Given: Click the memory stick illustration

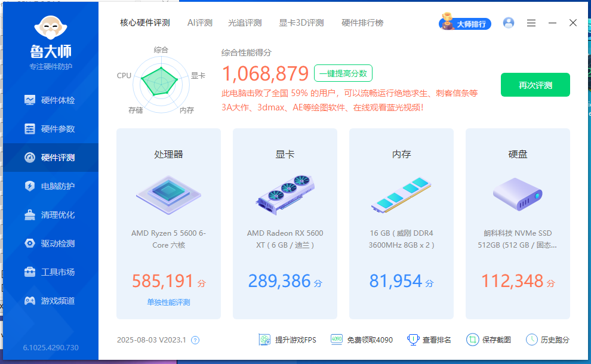Looking at the screenshot, I should pos(401,195).
